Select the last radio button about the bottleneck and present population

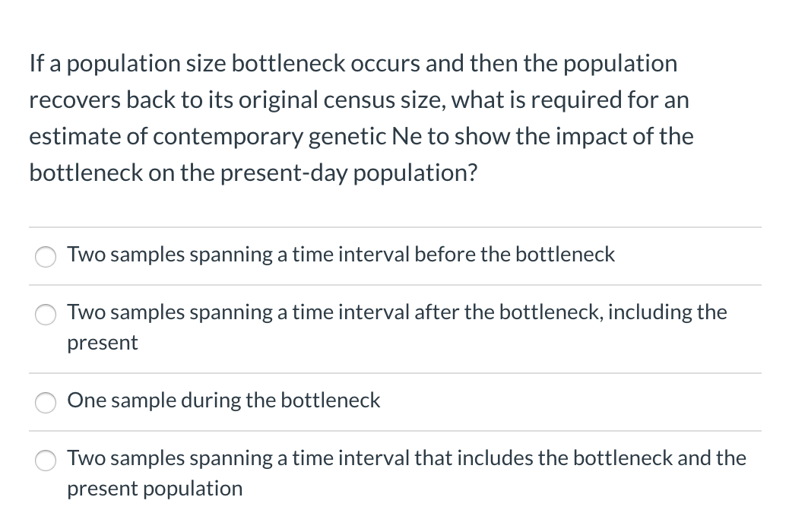point(46,461)
